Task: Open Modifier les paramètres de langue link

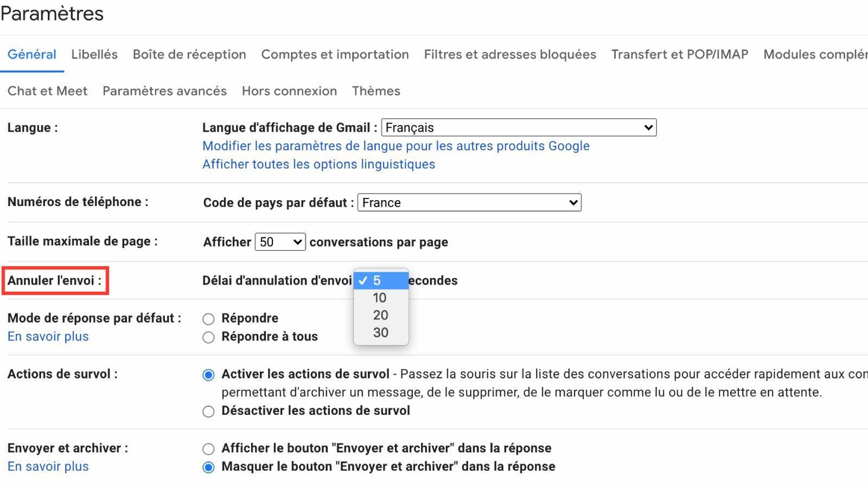Action: pyautogui.click(x=395, y=146)
